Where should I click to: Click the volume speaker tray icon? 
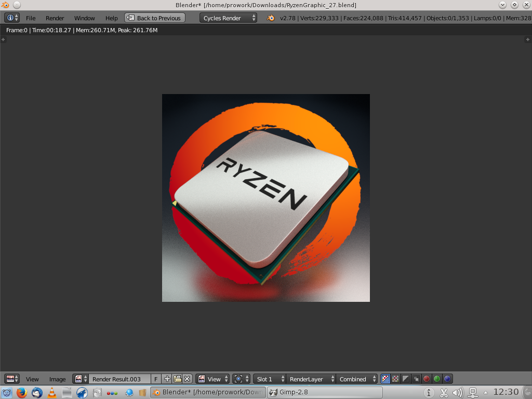pyautogui.click(x=458, y=393)
